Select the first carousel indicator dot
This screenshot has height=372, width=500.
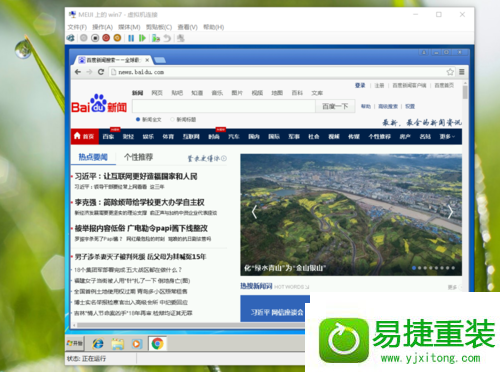coord(414,268)
